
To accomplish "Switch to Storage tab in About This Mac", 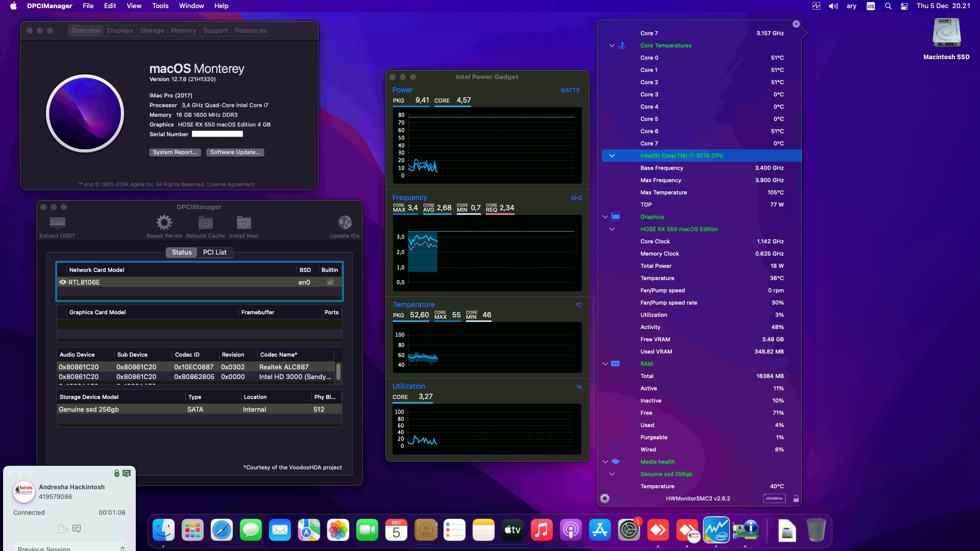I will point(152,31).
